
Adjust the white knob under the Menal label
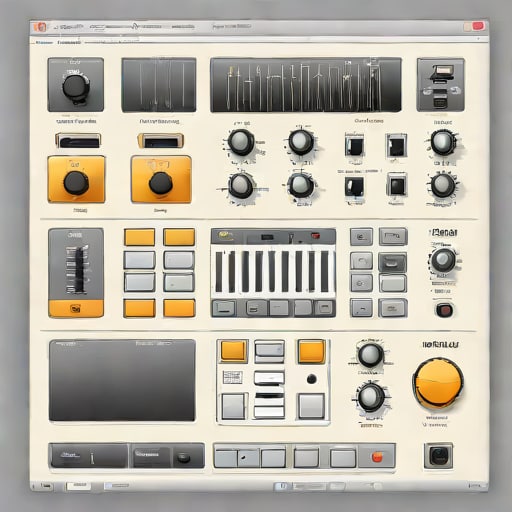[x=443, y=260]
